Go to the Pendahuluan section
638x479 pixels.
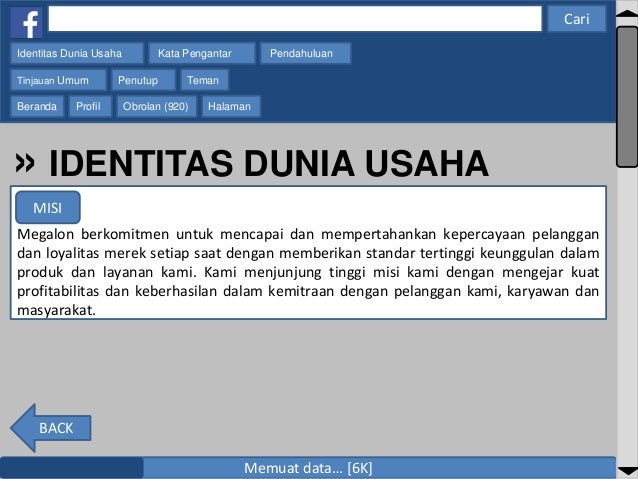tap(306, 53)
